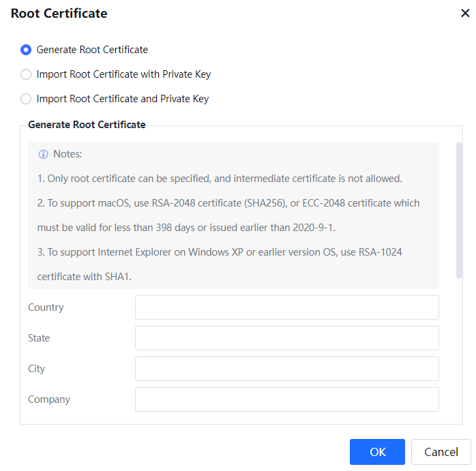476x471 pixels.
Task: Select the Generate Root Certificate radio option
Action: click(26, 50)
